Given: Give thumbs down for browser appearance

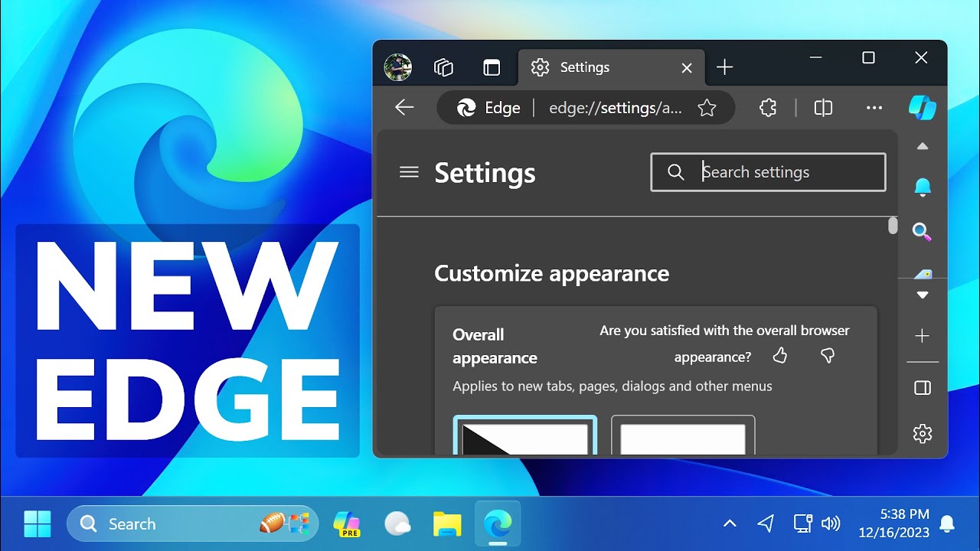Looking at the screenshot, I should pos(828,356).
